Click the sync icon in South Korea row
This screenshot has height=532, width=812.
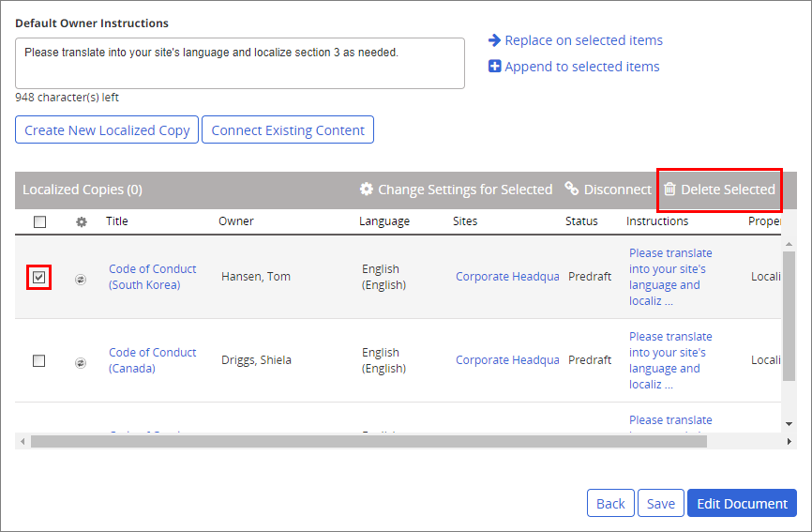pyautogui.click(x=81, y=279)
